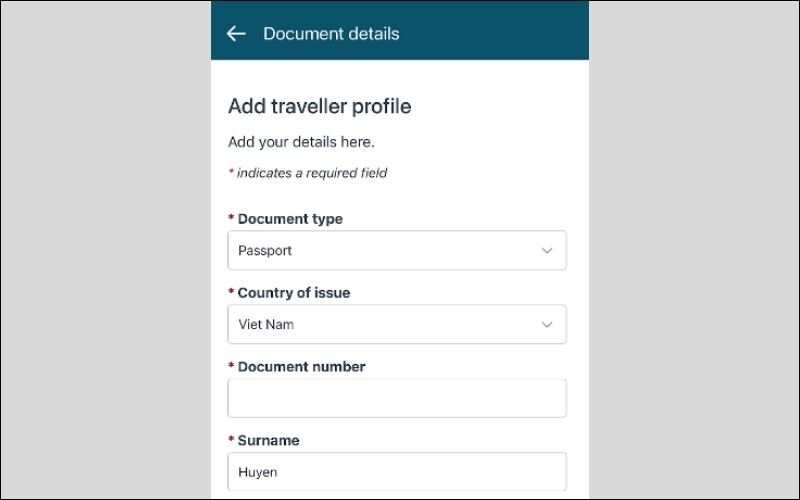The image size is (800, 500).
Task: Click the 'indicates a required field' note
Action: point(312,173)
